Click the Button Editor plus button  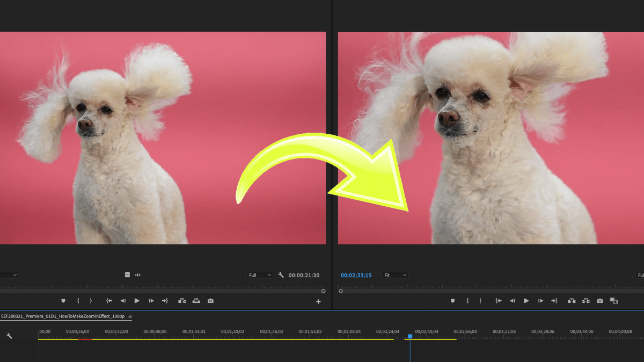tap(319, 301)
